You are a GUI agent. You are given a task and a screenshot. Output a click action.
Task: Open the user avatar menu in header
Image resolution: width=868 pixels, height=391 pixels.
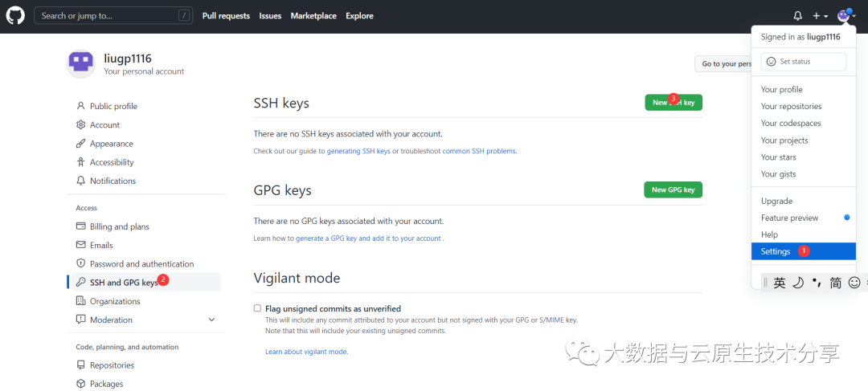click(846, 16)
